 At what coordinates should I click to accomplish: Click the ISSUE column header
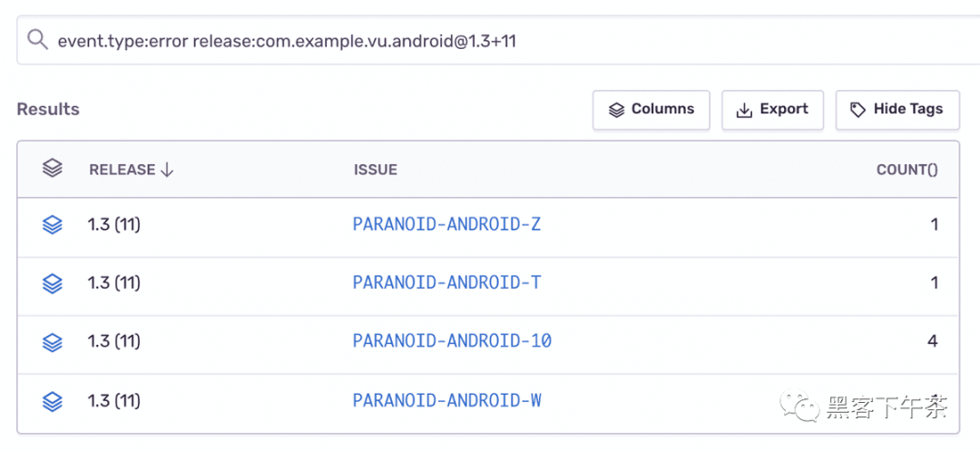coord(375,170)
